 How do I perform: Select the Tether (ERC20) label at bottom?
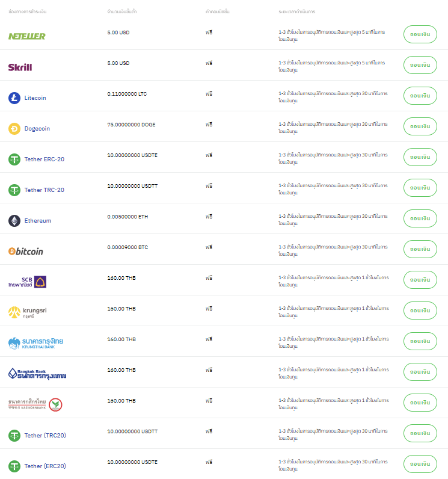tap(45, 466)
